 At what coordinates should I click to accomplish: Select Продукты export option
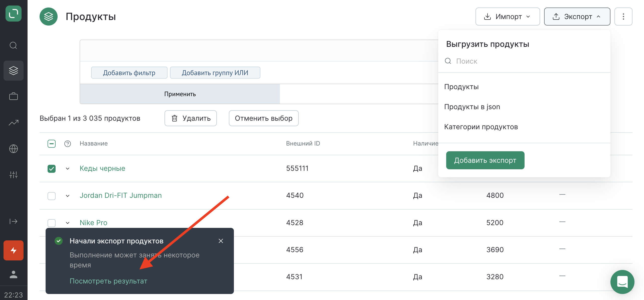point(524,87)
